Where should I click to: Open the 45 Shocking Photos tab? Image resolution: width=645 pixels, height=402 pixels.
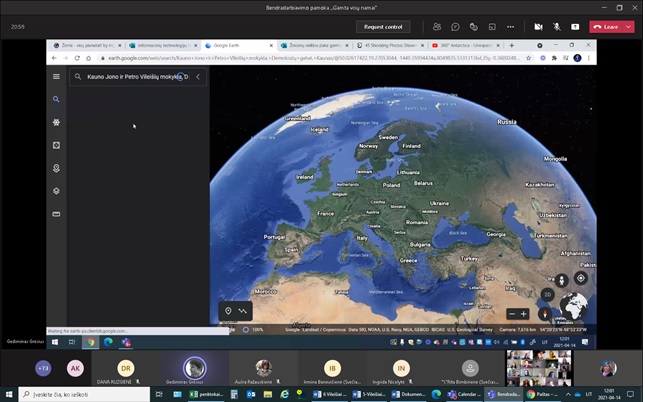[390, 46]
